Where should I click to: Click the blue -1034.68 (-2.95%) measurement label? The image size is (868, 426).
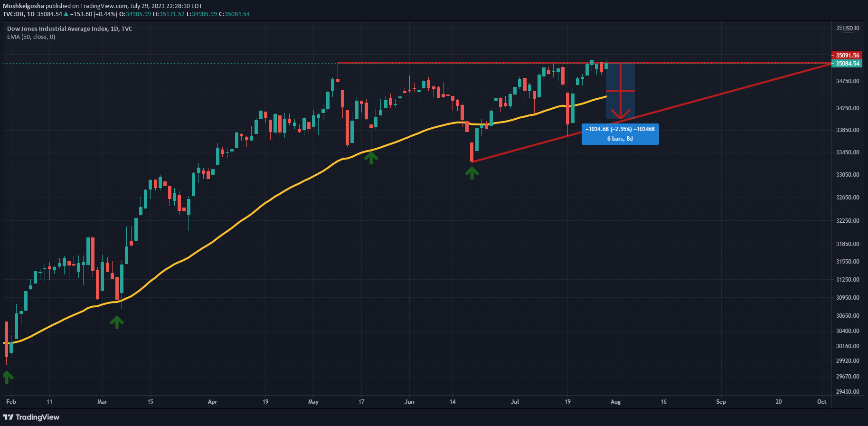[x=620, y=129]
